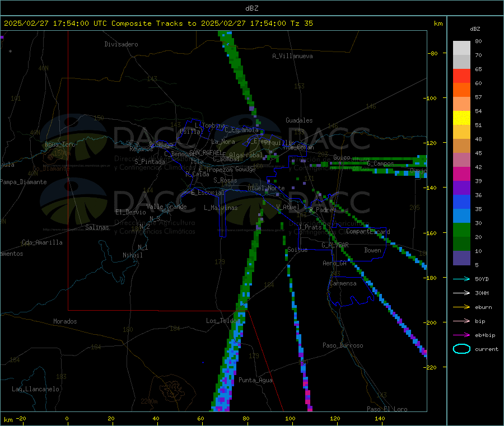
Task: Click the 'El_Desvio' map label
Action: (x=130, y=212)
